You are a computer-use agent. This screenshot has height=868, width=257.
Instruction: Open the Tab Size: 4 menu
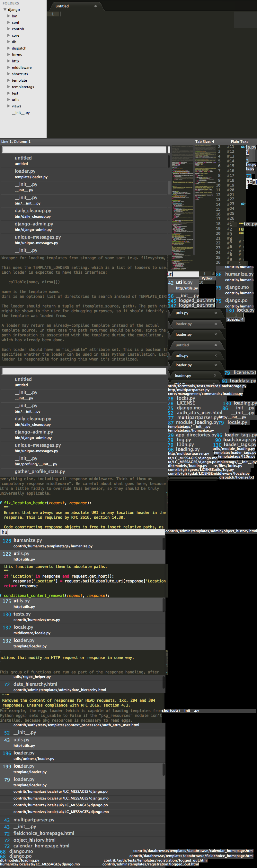(205, 142)
